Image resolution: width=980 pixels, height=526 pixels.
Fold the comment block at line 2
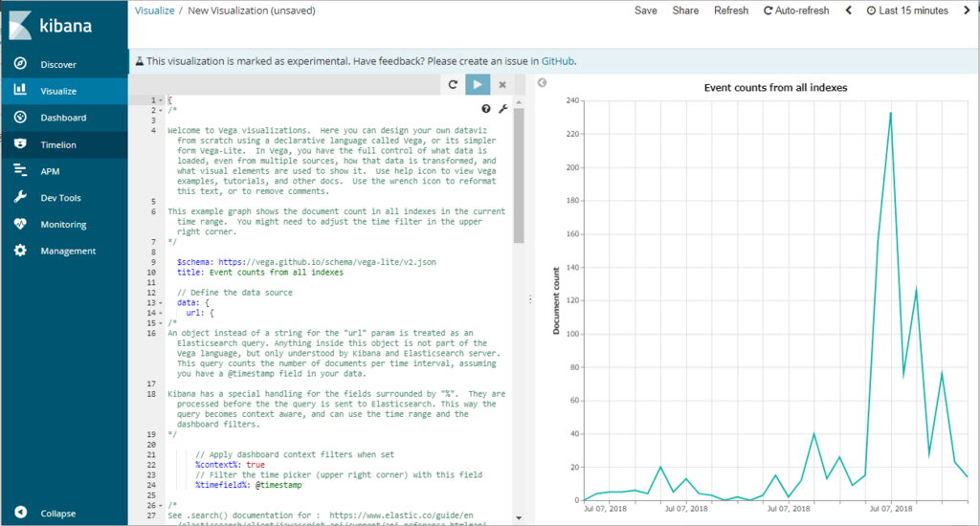tap(161, 111)
